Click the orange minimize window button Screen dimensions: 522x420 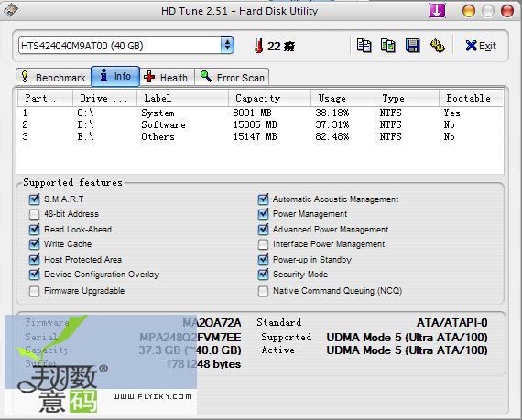[x=469, y=11]
